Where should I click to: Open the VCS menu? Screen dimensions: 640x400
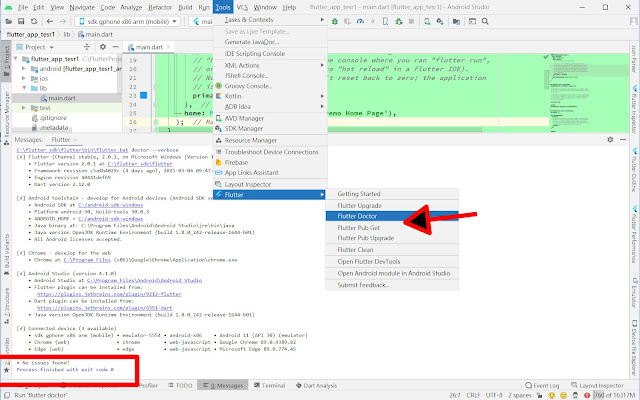[x=242, y=7]
